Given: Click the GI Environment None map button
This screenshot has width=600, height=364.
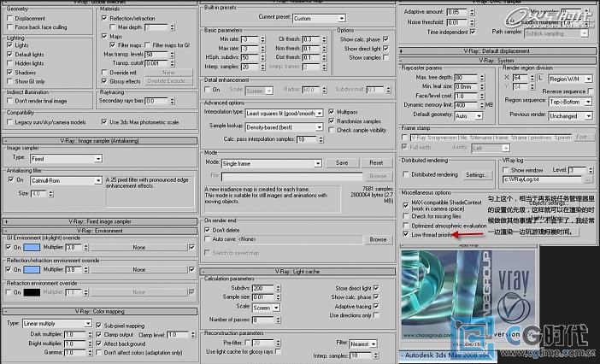Looking at the screenshot, I should click(139, 248).
